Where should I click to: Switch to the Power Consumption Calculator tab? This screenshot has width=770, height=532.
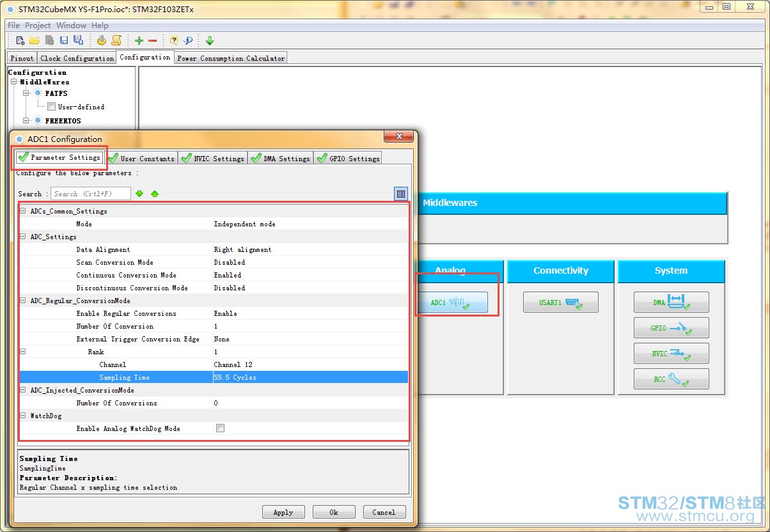tap(231, 58)
